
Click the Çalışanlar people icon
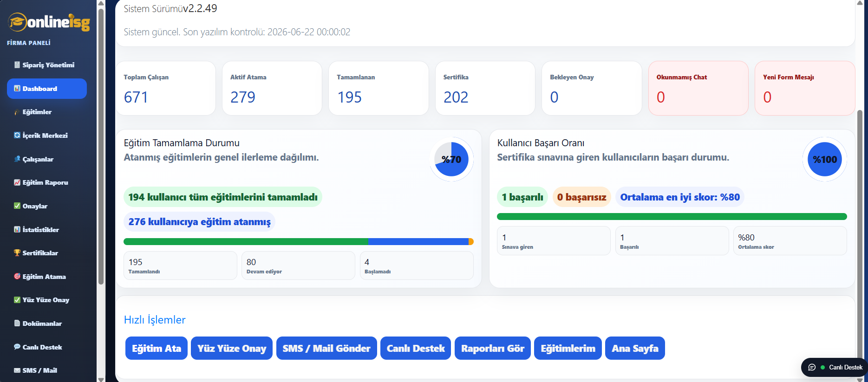tap(17, 159)
